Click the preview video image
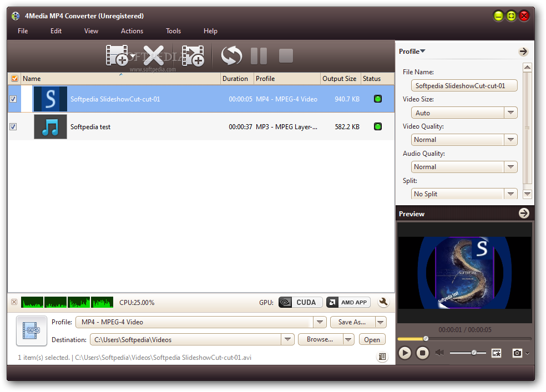 464,273
